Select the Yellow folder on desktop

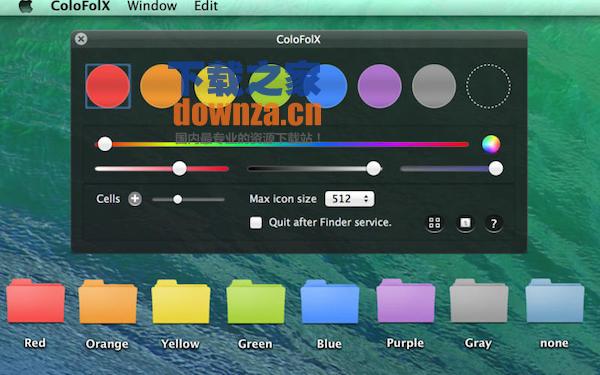coord(181,302)
